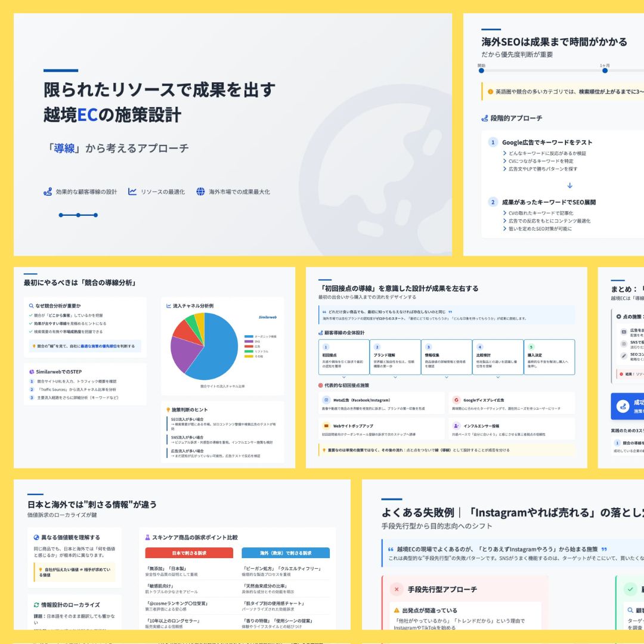The width and height of the screenshot is (644, 644).
Task: Click the down arrow between SEO steps
Action: coord(569,185)
